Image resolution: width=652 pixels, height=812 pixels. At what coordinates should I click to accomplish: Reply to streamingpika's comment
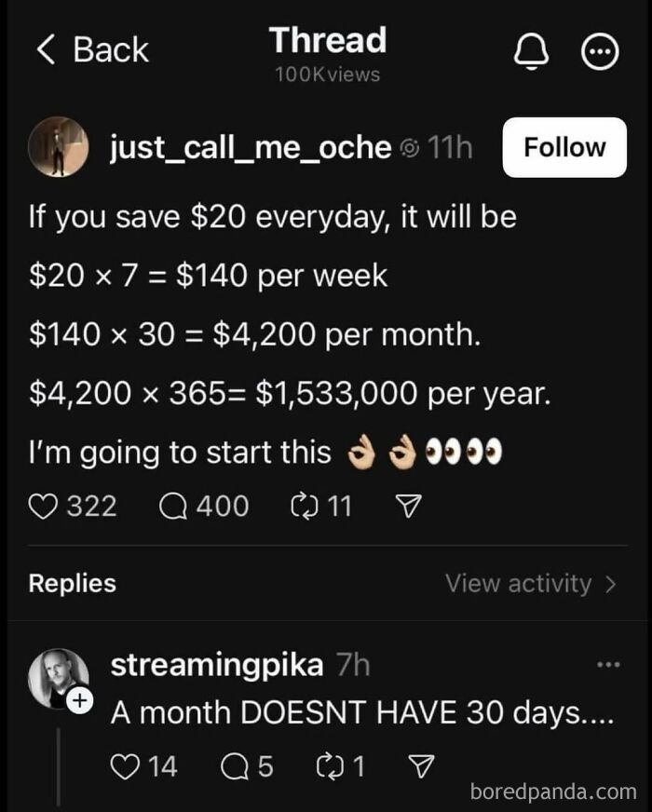click(234, 765)
